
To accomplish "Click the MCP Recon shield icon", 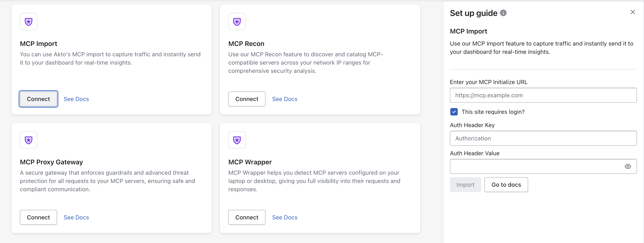I will pos(237,22).
